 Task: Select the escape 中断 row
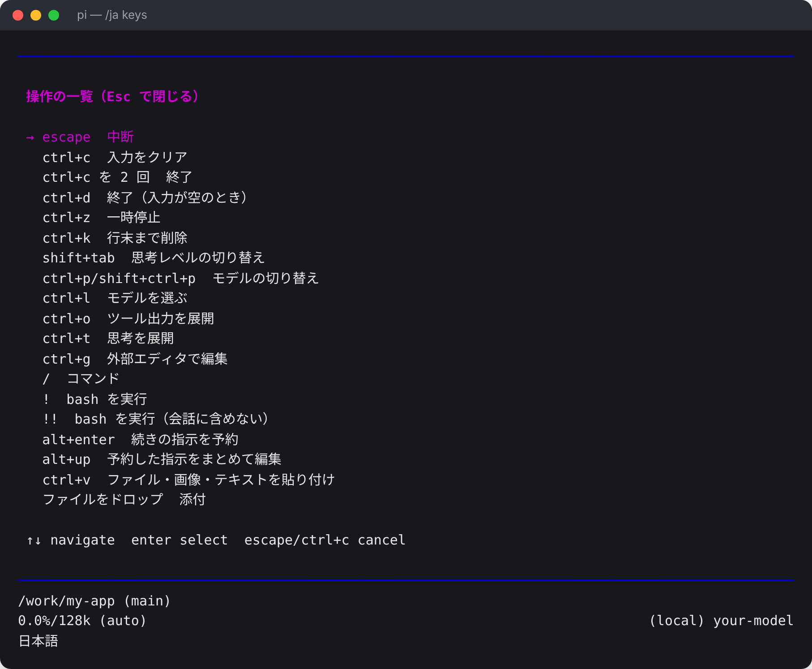coord(80,137)
